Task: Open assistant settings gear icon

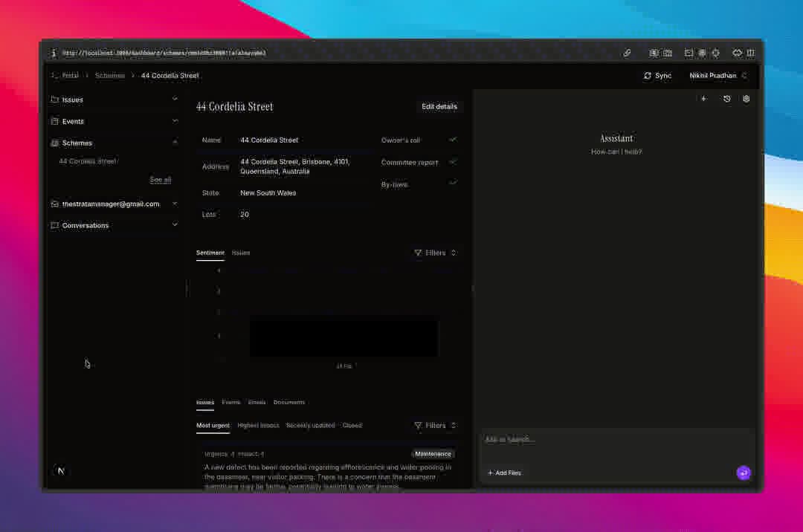Action: tap(746, 99)
